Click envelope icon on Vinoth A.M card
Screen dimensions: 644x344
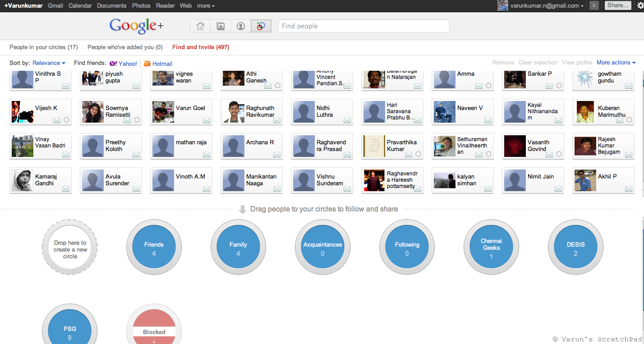click(x=207, y=189)
